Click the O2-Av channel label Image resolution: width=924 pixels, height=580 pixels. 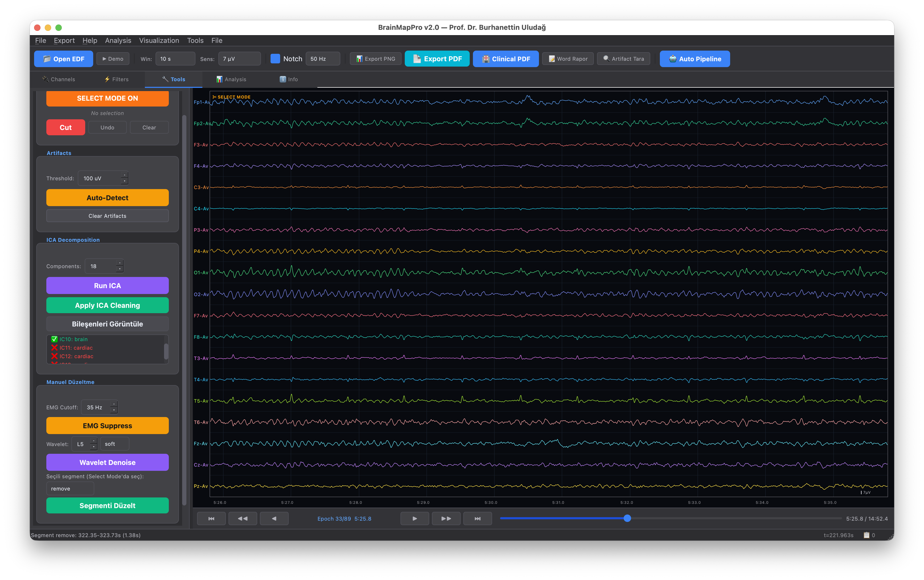tap(201, 294)
